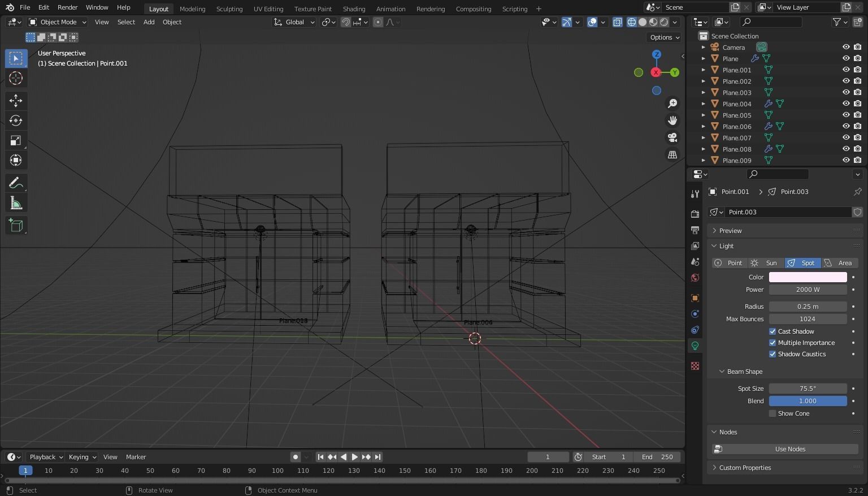Expand the Camera item in the outliner
868x496 pixels.
tap(704, 47)
